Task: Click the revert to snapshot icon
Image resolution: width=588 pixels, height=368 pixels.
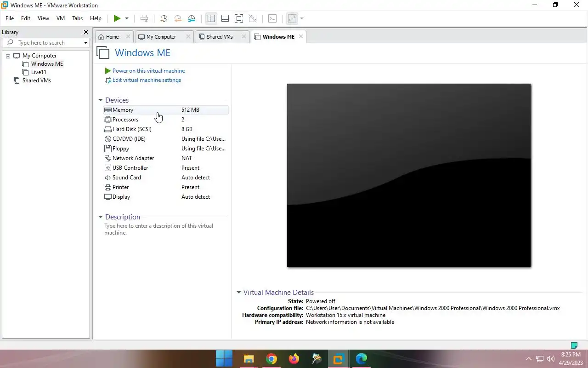Action: (x=178, y=18)
